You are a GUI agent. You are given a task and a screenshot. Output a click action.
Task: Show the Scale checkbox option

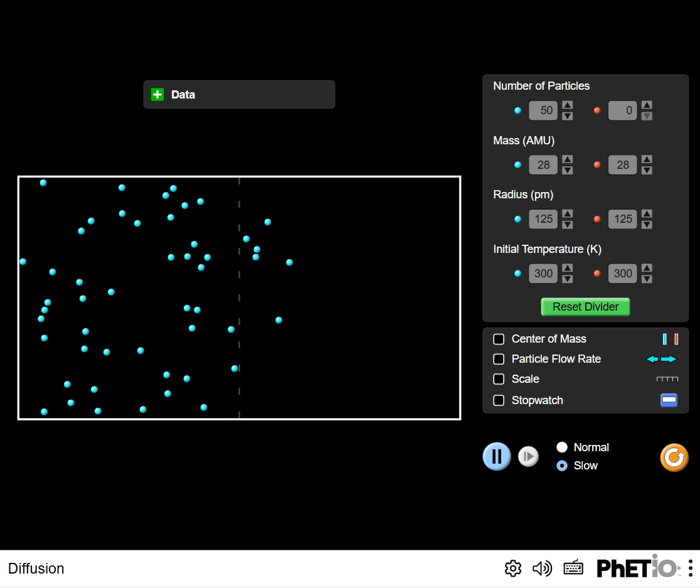point(499,379)
